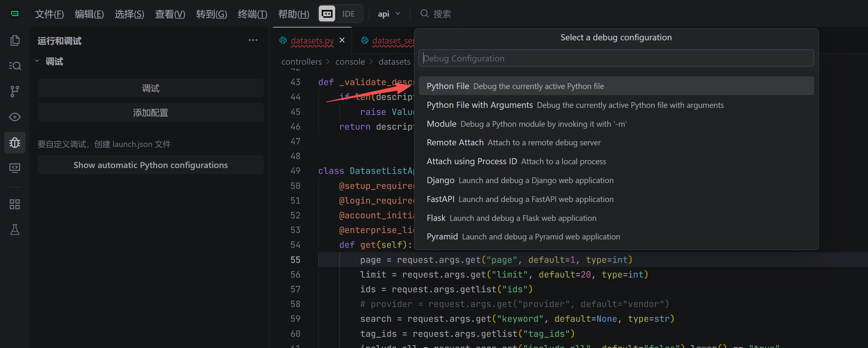
Task: Click the Debug Configuration input field
Action: click(616, 58)
